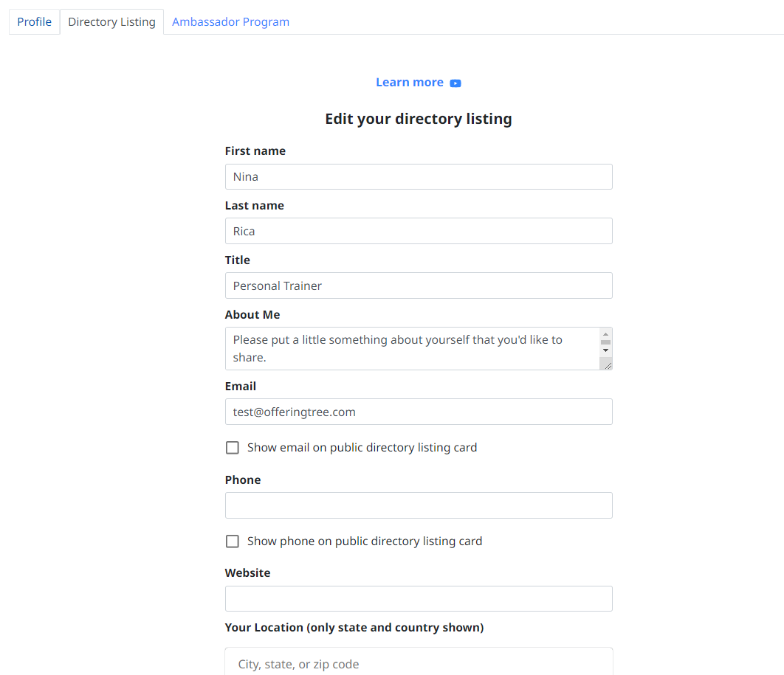Open the Profile tab

click(35, 22)
